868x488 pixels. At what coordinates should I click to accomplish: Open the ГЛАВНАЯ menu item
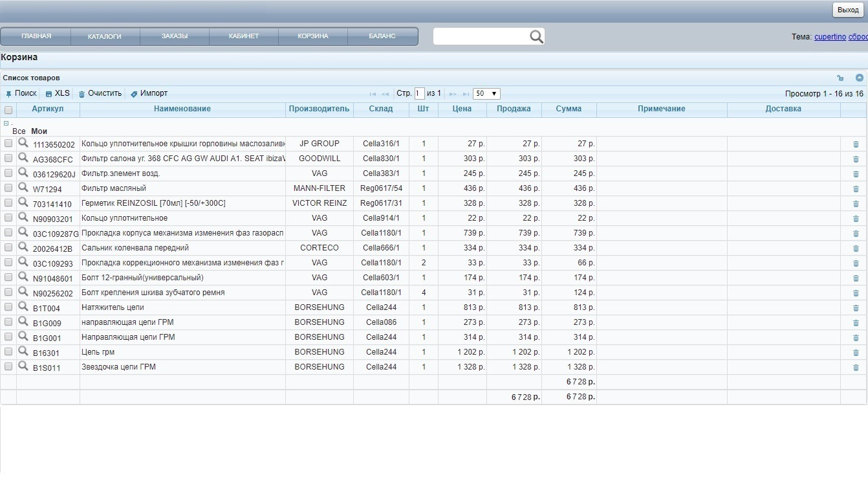click(x=36, y=36)
